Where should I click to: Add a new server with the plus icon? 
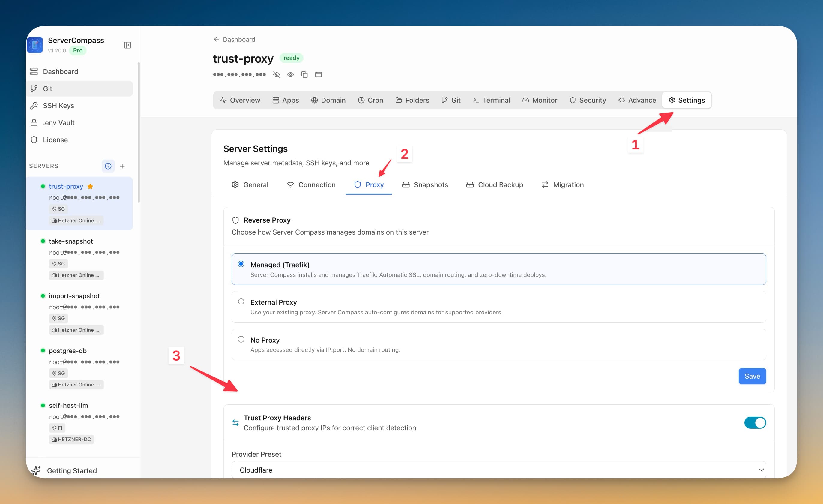[x=122, y=166]
